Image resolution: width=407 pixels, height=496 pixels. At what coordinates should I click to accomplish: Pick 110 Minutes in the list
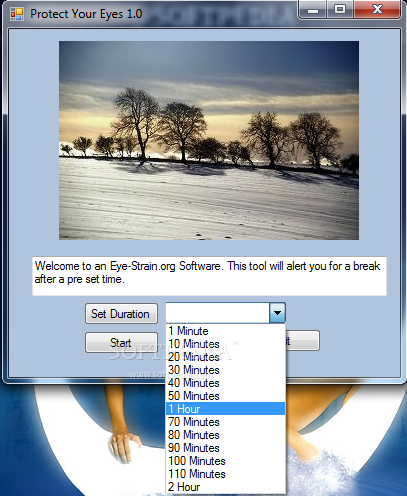click(x=225, y=474)
